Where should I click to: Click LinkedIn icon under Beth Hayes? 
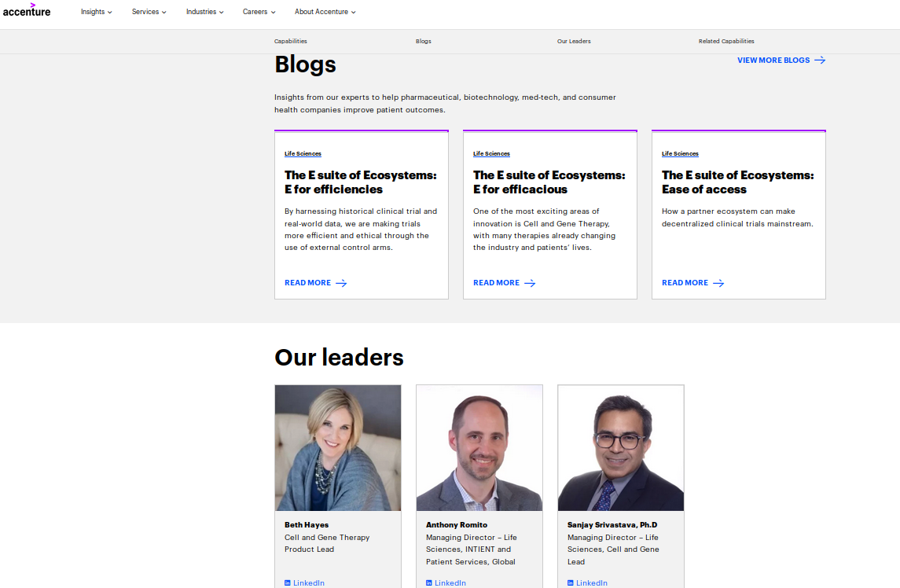[288, 582]
